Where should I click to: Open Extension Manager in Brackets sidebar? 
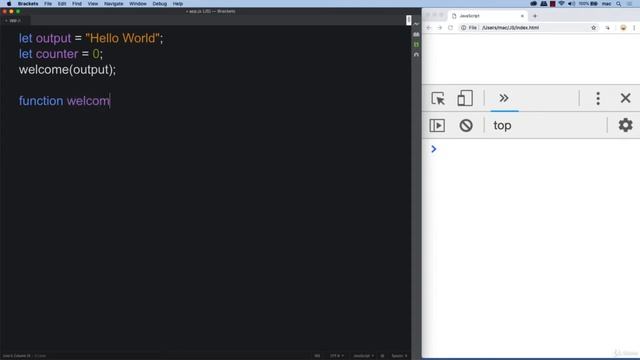pyautogui.click(x=416, y=35)
